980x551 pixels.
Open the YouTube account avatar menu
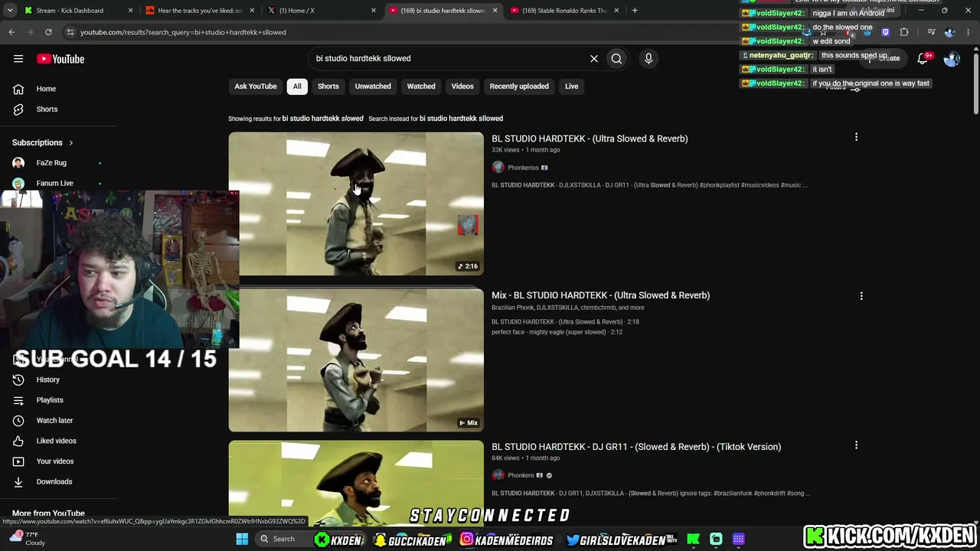tap(952, 59)
